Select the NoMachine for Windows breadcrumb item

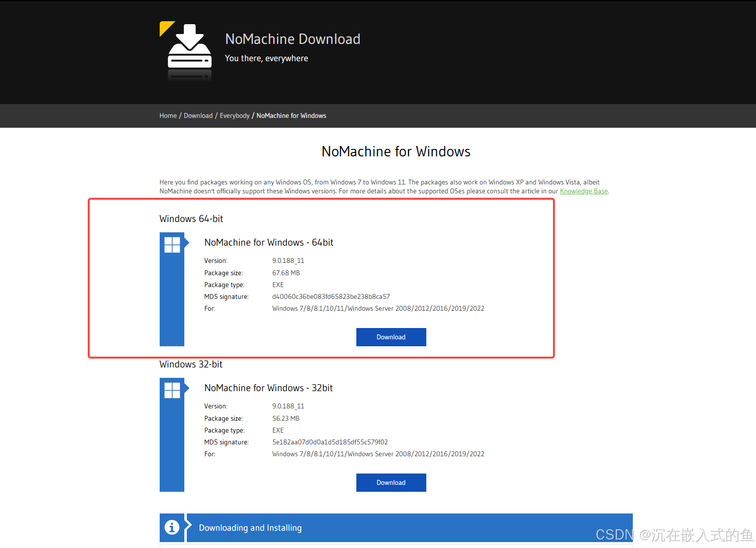pyautogui.click(x=291, y=115)
